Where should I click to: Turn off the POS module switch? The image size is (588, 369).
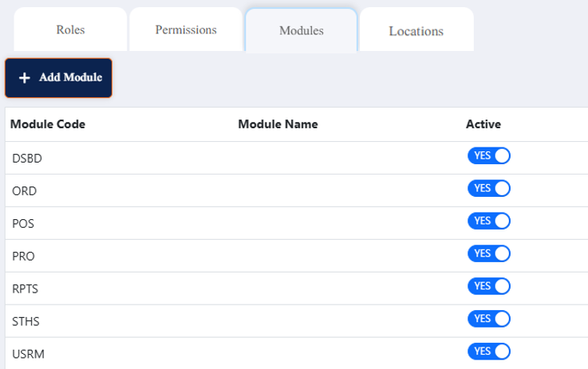[488, 221]
